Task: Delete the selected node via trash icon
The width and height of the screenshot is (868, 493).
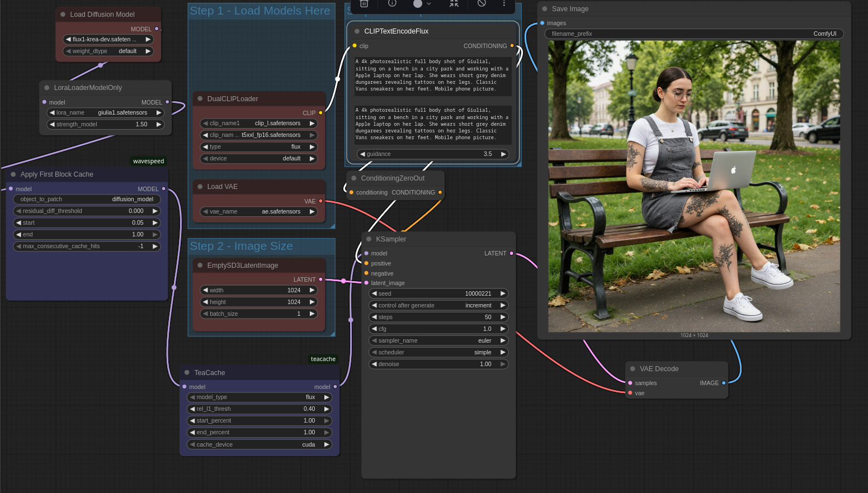Action: coord(364,3)
